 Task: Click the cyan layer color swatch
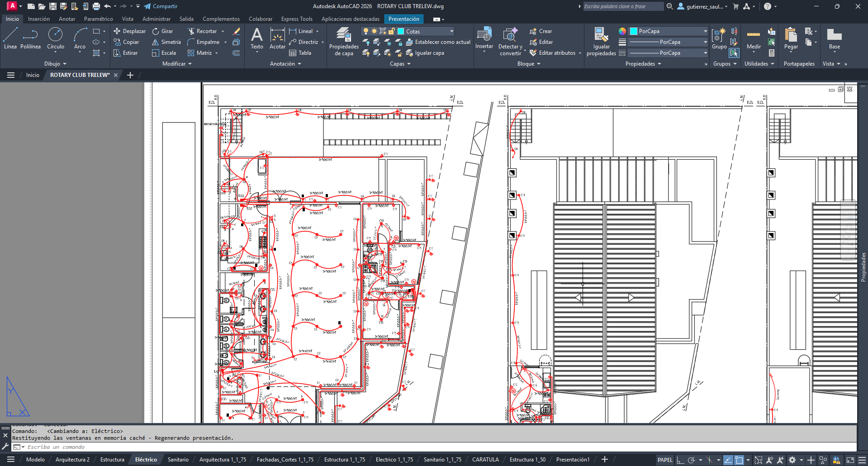401,31
